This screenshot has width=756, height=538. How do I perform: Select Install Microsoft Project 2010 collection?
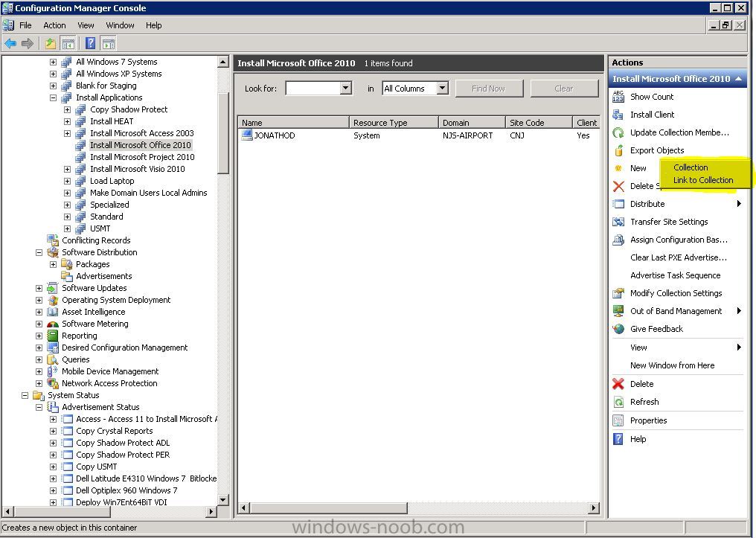click(x=142, y=157)
